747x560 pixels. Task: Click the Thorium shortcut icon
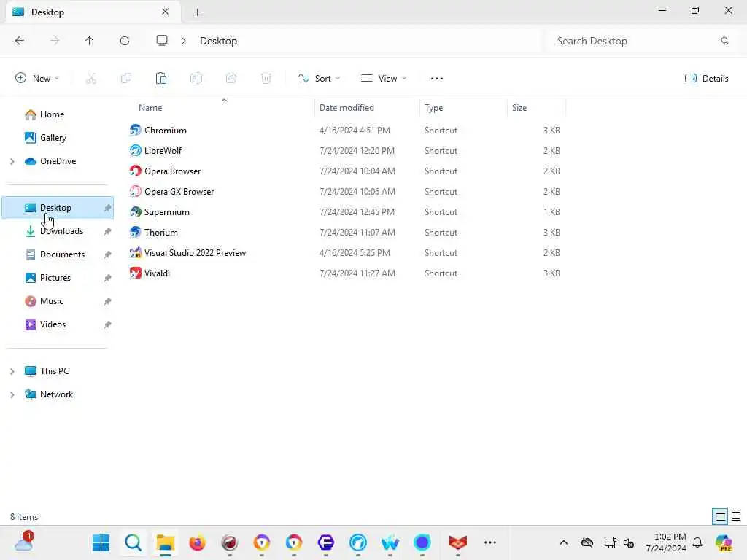[x=135, y=233]
